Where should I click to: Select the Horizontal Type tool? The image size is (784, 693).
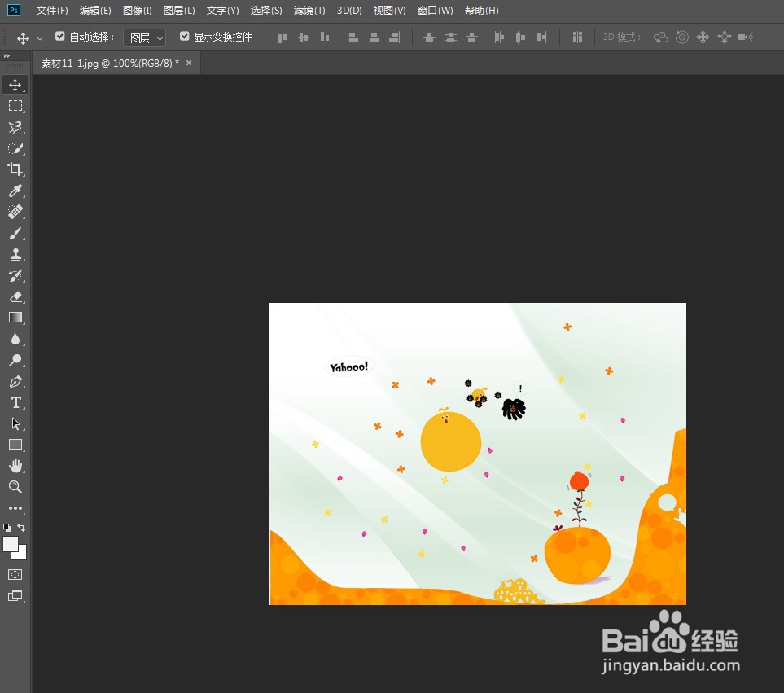[15, 402]
